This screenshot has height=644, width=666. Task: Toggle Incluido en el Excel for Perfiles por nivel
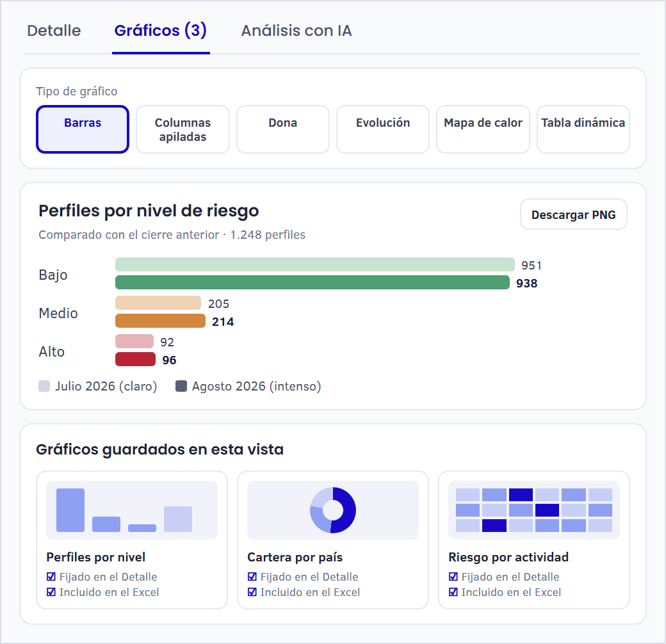(x=51, y=592)
